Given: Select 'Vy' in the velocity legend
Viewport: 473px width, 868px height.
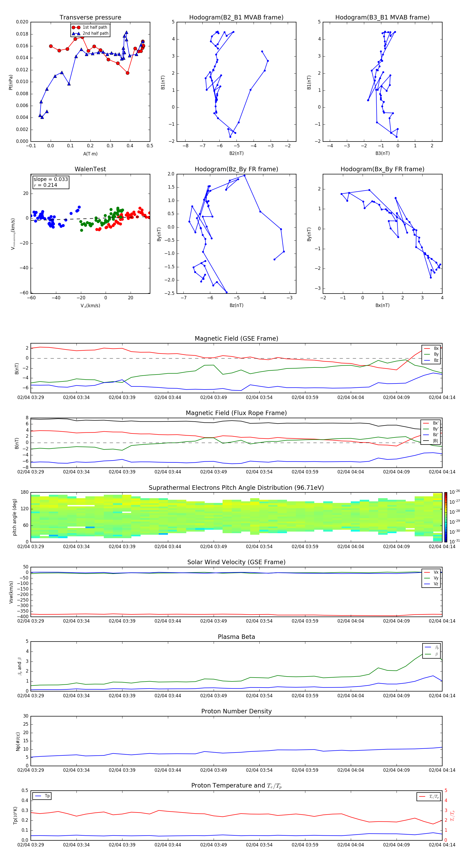Looking at the screenshot, I should coord(431,578).
